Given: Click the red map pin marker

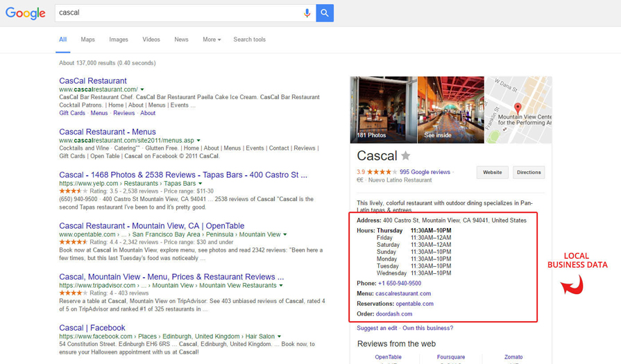Looking at the screenshot, I should [517, 108].
